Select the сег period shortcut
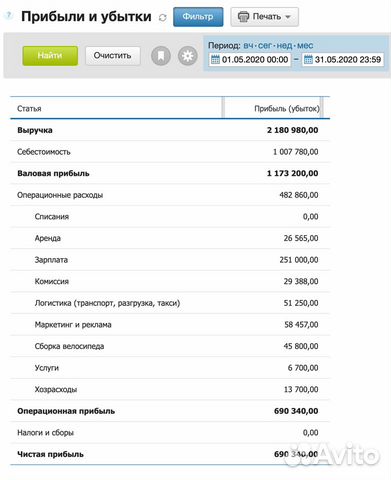The height and width of the screenshot is (480, 391). tap(265, 46)
